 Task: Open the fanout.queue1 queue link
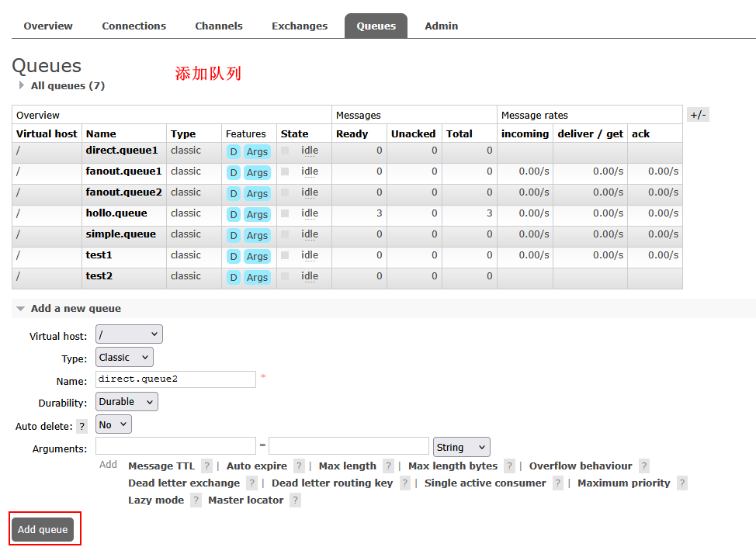[x=123, y=171]
